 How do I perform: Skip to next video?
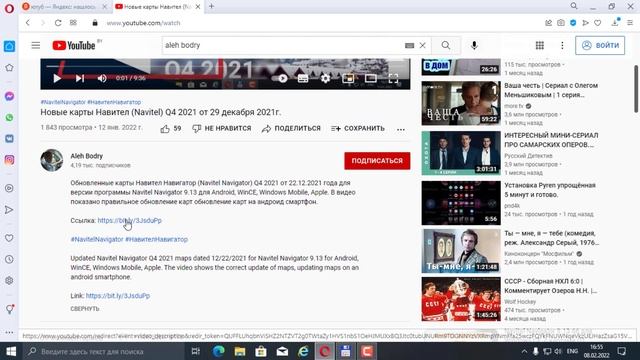click(x=80, y=78)
